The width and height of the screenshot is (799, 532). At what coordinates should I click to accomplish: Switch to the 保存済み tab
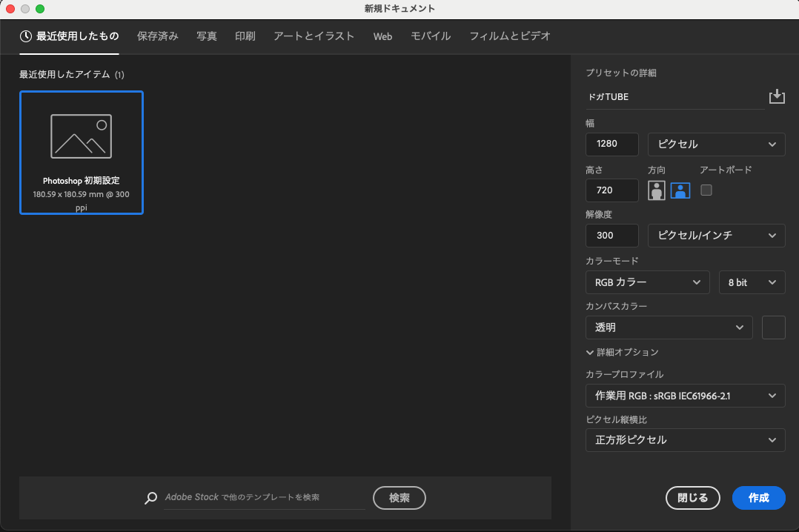(x=157, y=36)
